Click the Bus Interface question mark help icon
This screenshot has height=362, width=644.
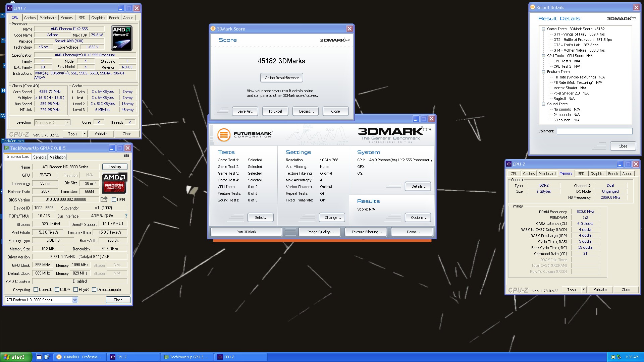[x=126, y=216]
